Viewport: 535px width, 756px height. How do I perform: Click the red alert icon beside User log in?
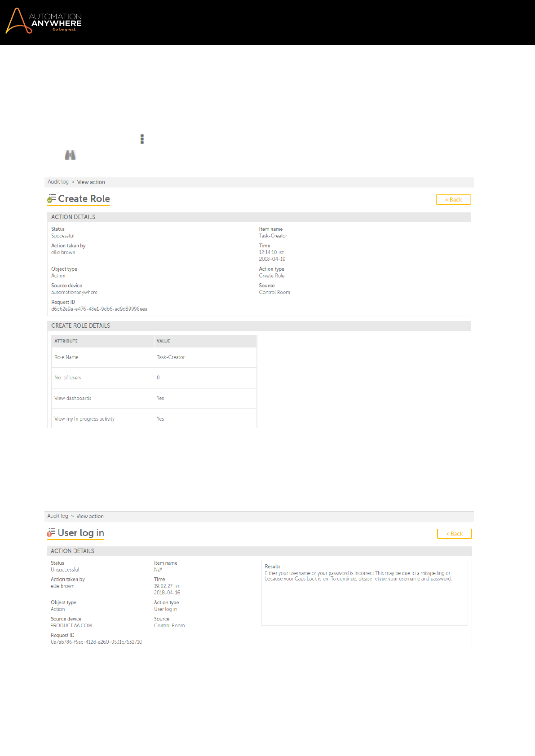pos(51,533)
